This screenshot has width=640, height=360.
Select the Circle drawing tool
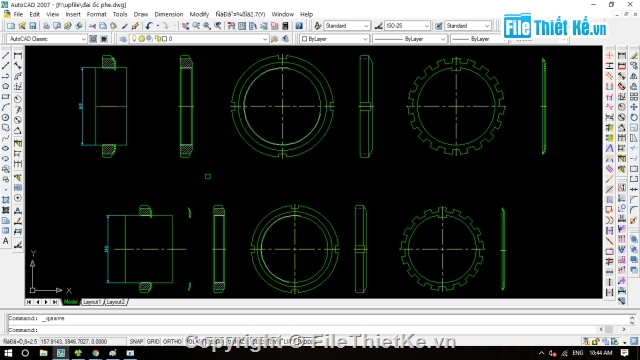(5, 118)
